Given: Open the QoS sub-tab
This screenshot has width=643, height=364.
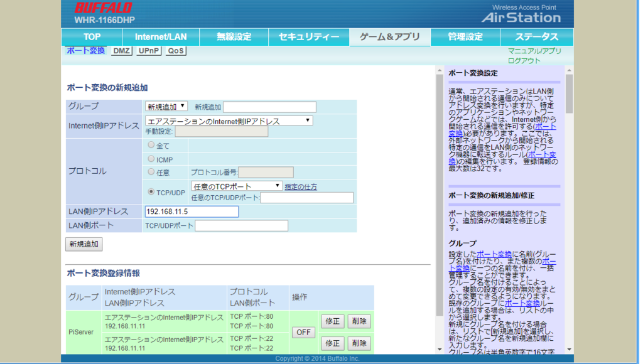Looking at the screenshot, I should (x=176, y=51).
